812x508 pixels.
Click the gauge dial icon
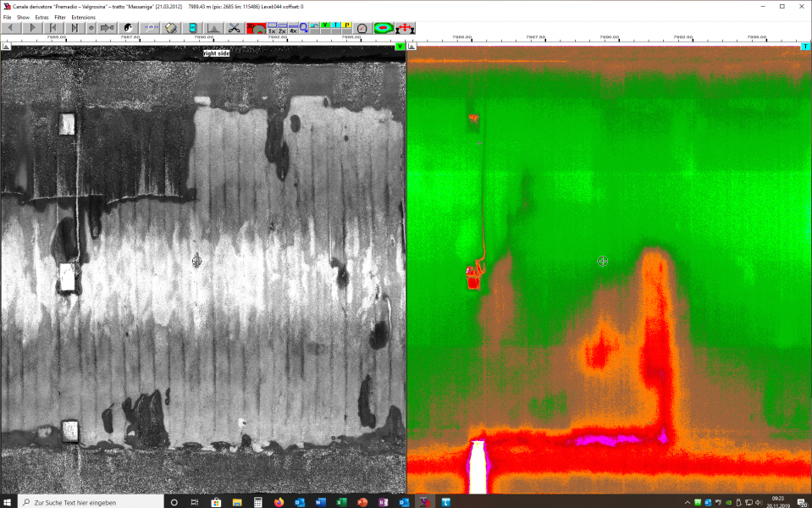[362, 28]
